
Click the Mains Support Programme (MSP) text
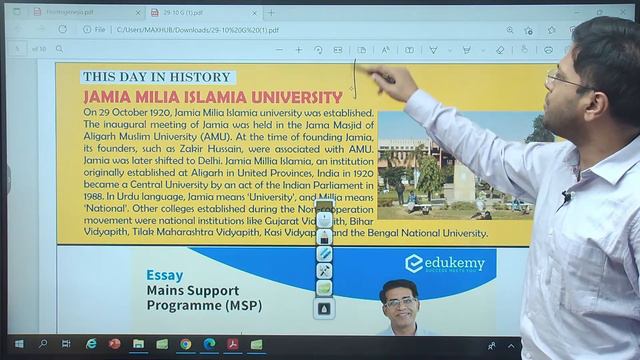click(x=204, y=298)
